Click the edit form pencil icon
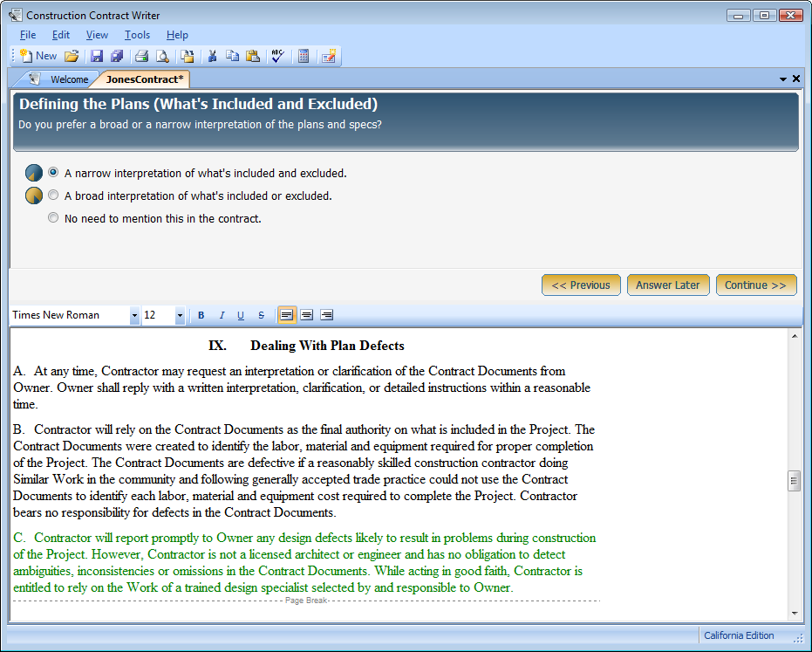 click(x=329, y=56)
